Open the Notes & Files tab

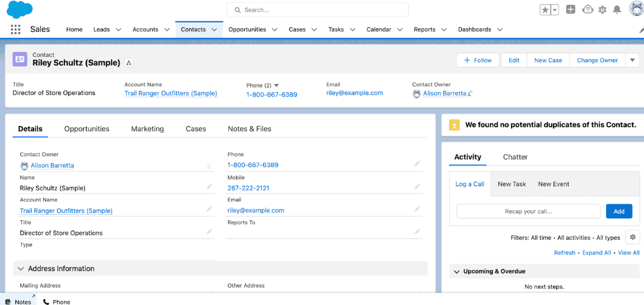pos(249,129)
